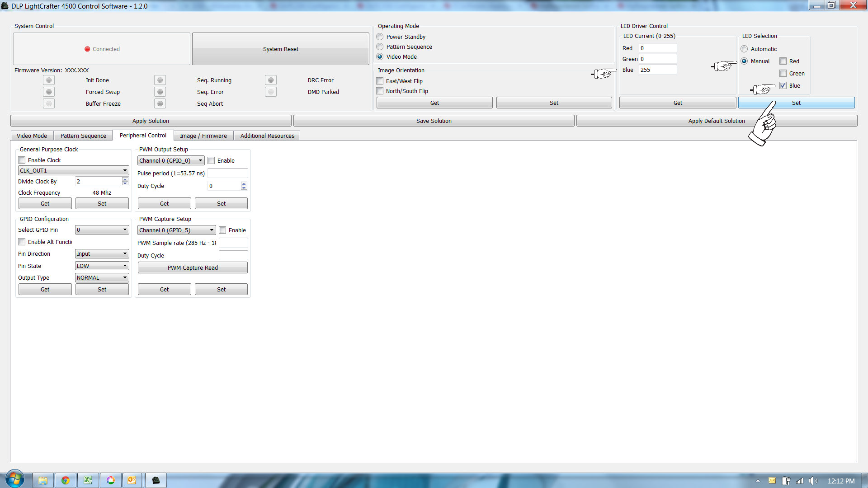Toggle the Enable Alt Function checkbox
This screenshot has width=868, height=488.
[22, 242]
